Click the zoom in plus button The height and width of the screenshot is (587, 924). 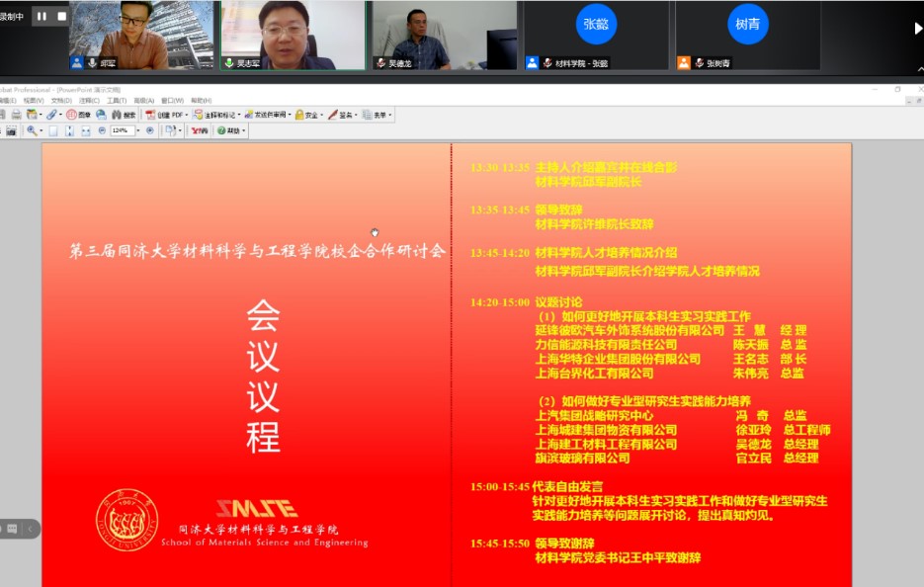(x=150, y=130)
